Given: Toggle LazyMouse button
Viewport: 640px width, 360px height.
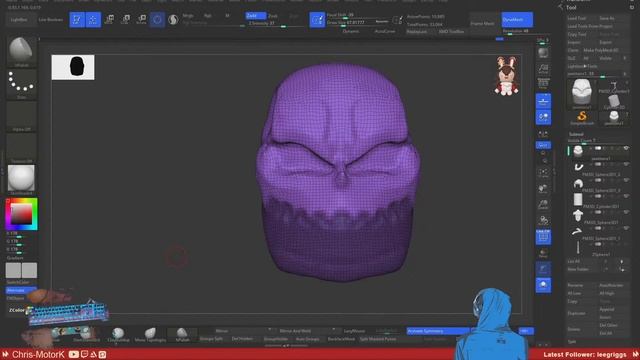Looking at the screenshot, I should 354,331.
